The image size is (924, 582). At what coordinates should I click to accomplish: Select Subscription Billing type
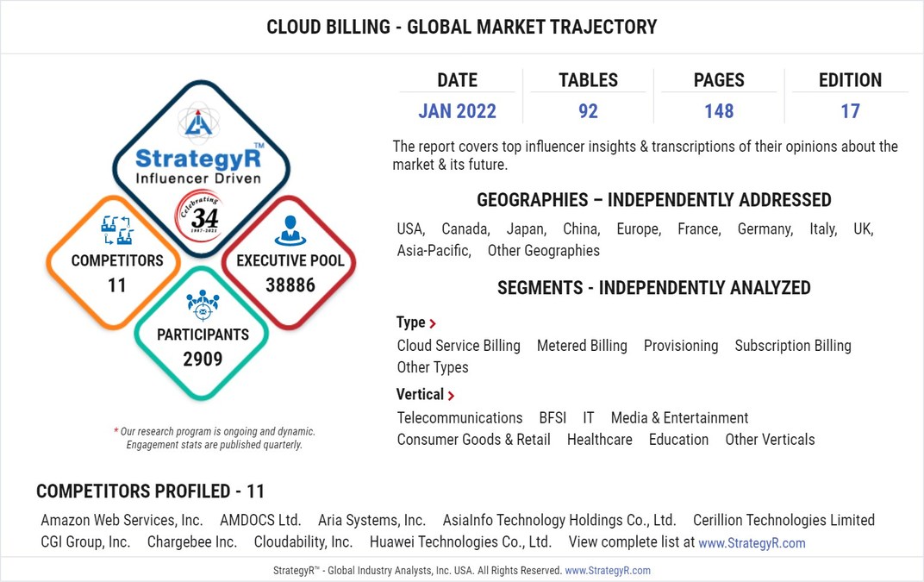click(x=793, y=346)
